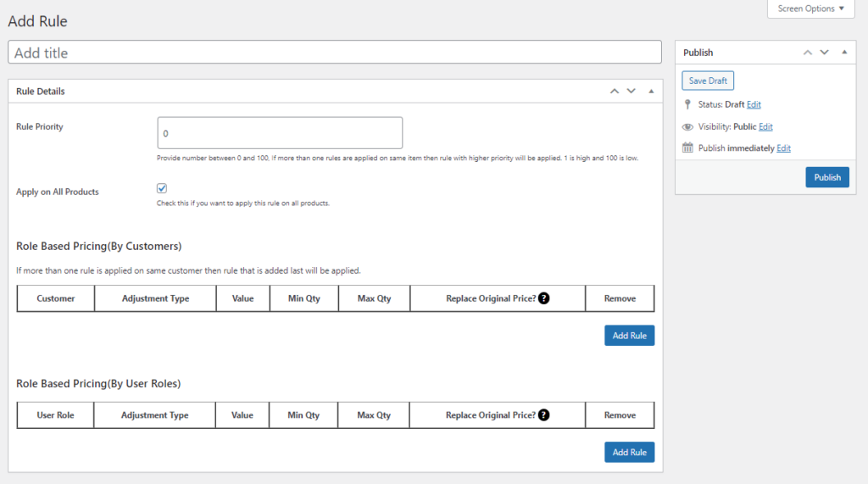The height and width of the screenshot is (484, 868).
Task: Move Rule Details panel down
Action: 631,92
